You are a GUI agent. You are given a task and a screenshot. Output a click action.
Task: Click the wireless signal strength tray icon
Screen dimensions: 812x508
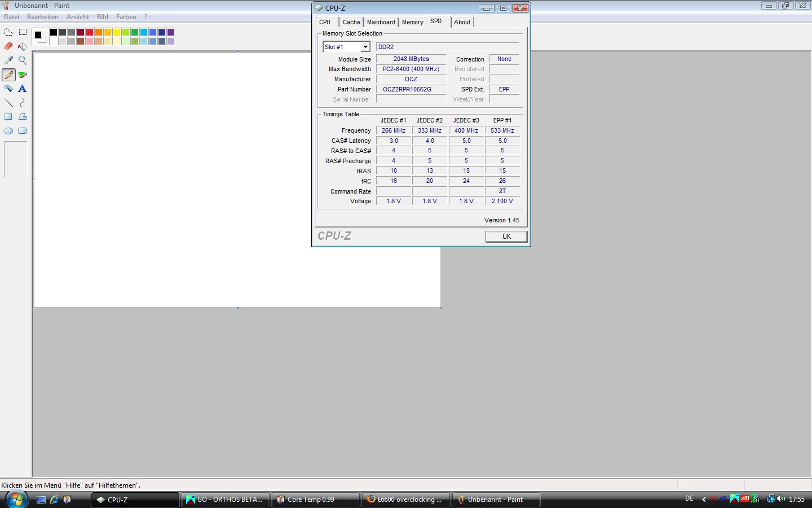[756, 499]
